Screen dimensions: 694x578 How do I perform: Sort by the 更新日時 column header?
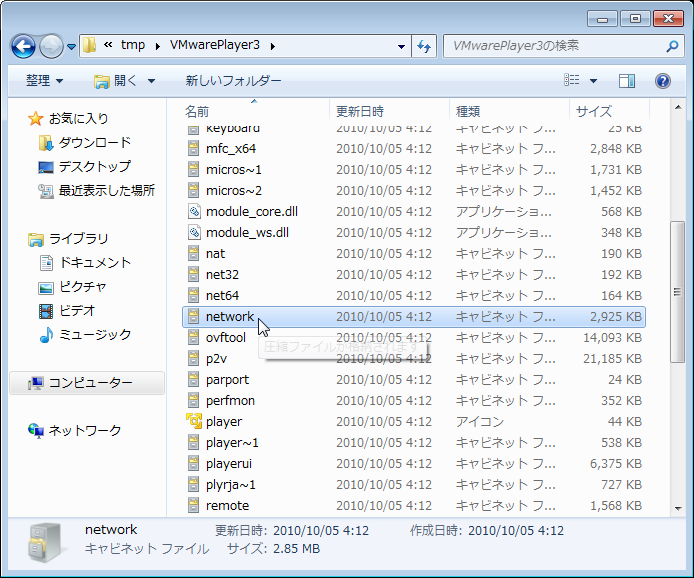(359, 112)
